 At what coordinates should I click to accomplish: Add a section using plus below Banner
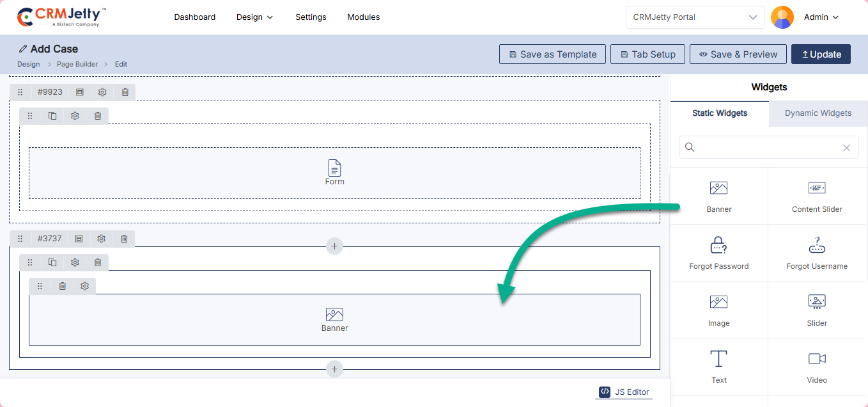(x=334, y=369)
